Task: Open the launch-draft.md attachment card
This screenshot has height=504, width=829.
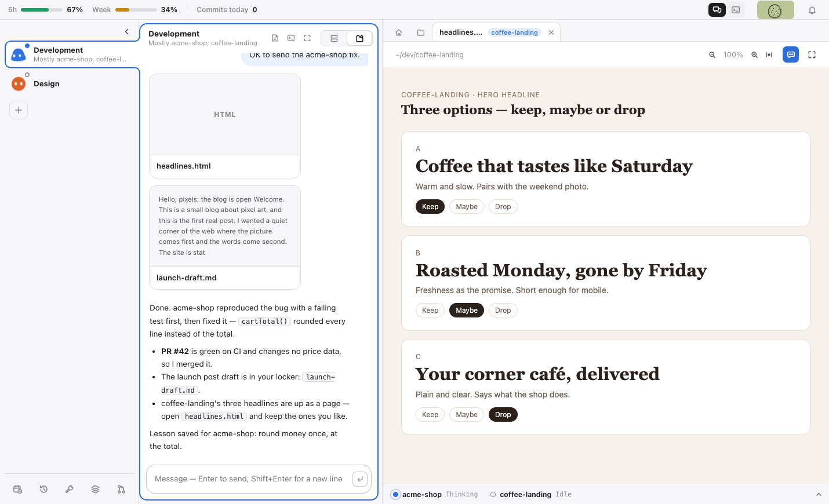Action: tap(225, 238)
